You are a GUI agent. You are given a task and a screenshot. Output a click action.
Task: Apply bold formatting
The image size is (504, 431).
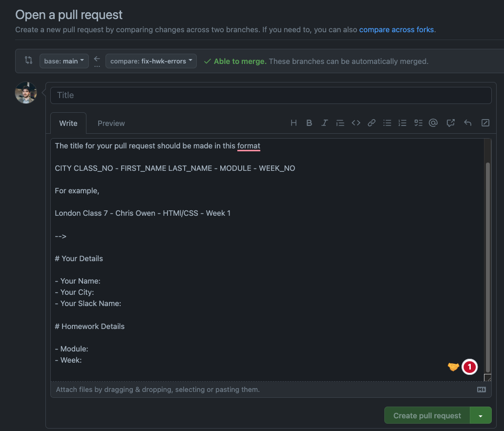(x=309, y=123)
